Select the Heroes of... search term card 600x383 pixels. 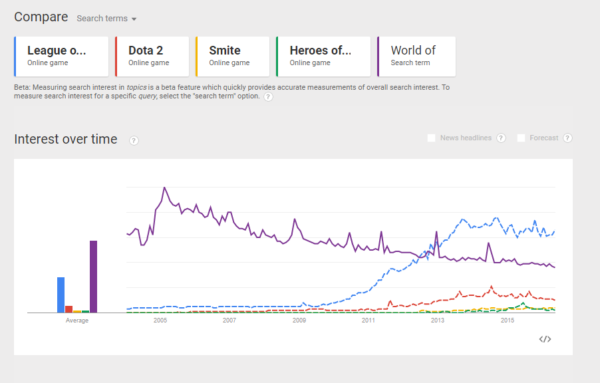[x=323, y=57]
